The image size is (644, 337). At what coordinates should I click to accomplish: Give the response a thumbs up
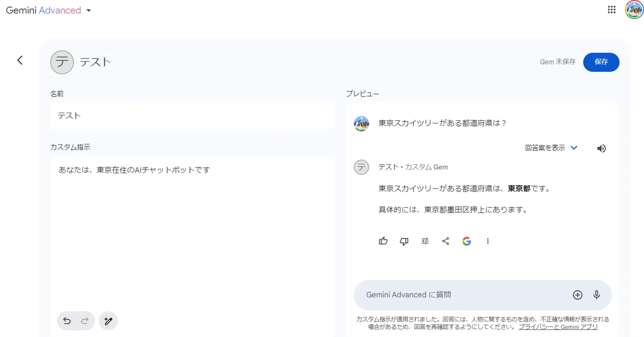383,241
